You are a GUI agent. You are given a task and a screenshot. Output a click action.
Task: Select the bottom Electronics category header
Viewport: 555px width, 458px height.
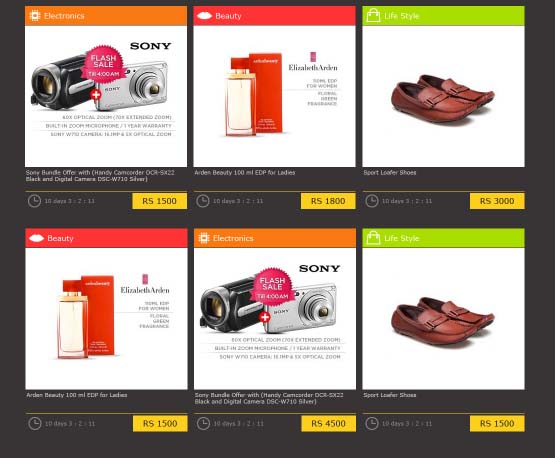pyautogui.click(x=275, y=238)
